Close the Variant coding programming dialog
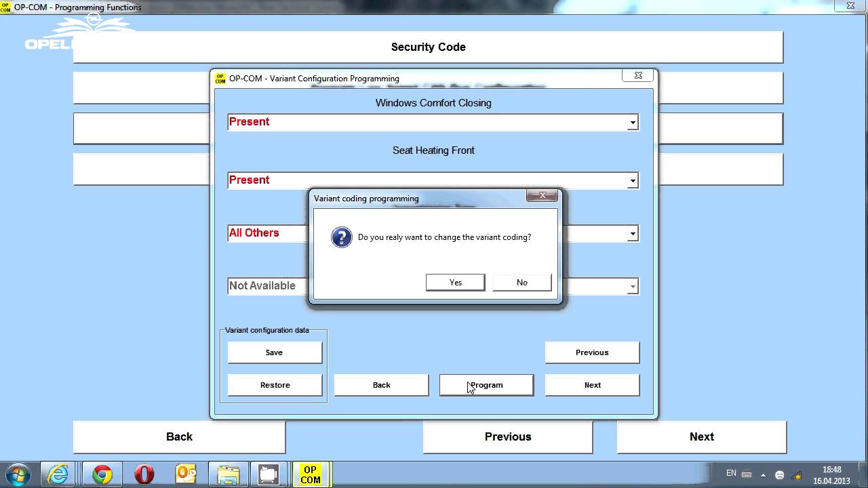 (x=542, y=196)
